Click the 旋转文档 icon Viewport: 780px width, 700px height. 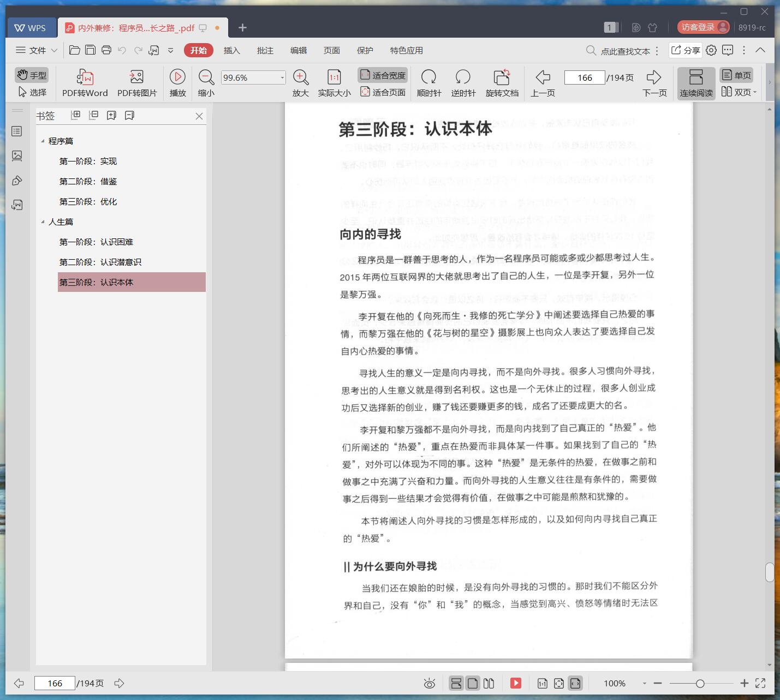click(502, 77)
